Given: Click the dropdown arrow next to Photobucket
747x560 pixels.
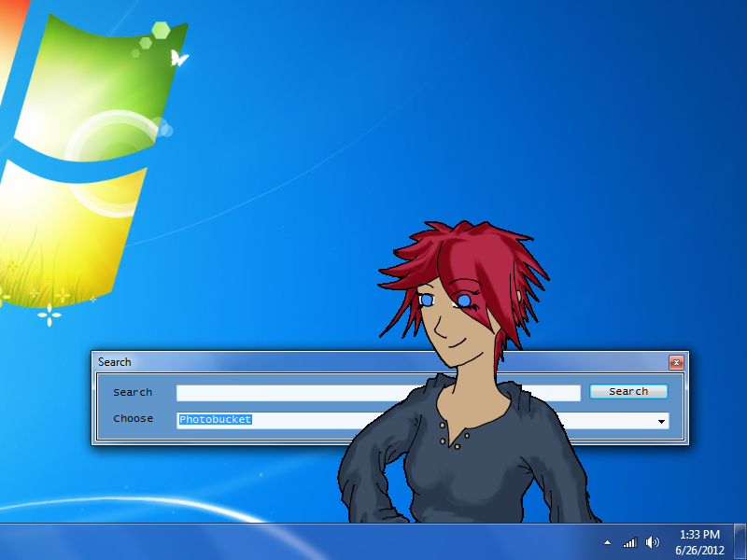Looking at the screenshot, I should click(x=662, y=420).
